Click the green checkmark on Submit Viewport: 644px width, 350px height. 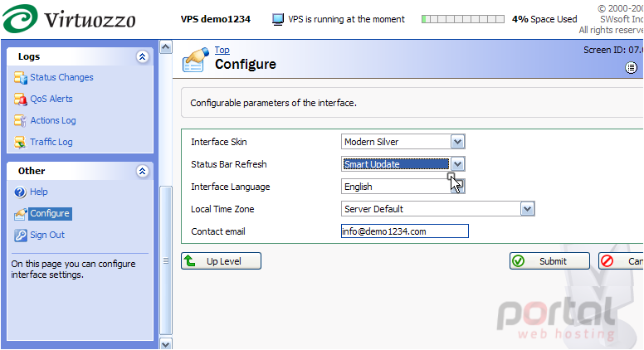(519, 261)
